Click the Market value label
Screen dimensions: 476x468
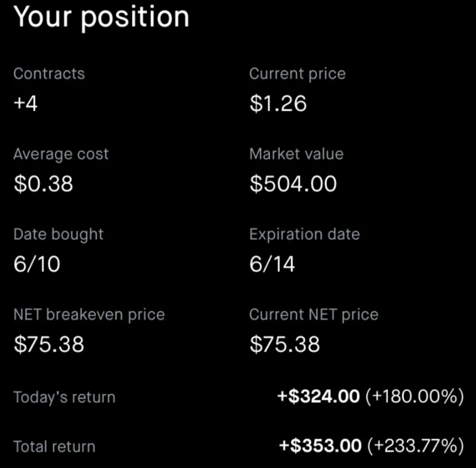click(296, 154)
